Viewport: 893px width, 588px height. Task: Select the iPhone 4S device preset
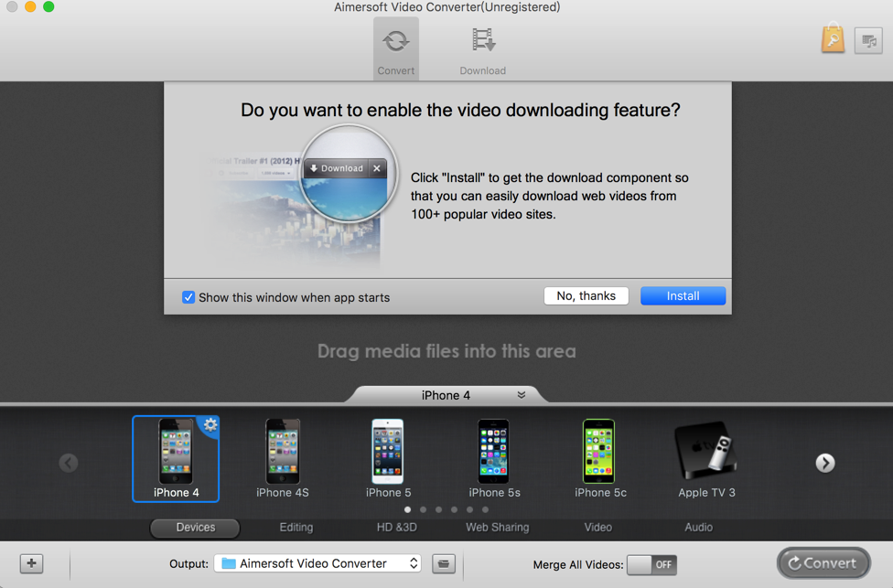pyautogui.click(x=283, y=459)
